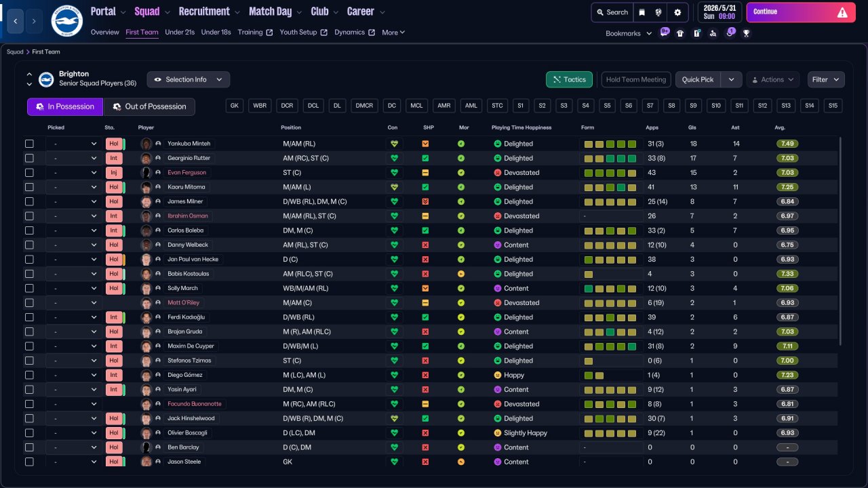
Task: Click the Search field in top bar
Action: (x=612, y=12)
